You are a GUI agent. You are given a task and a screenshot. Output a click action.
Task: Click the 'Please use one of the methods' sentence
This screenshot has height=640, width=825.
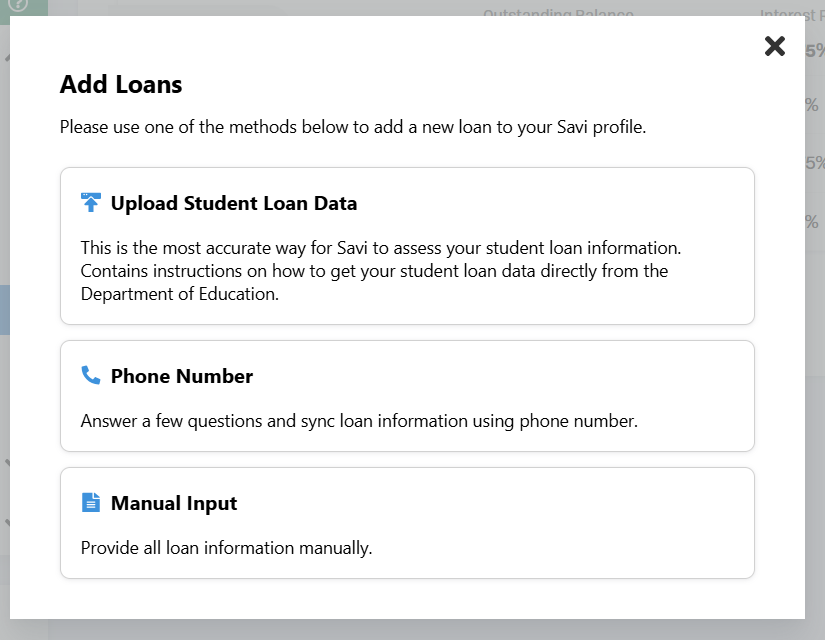click(353, 128)
